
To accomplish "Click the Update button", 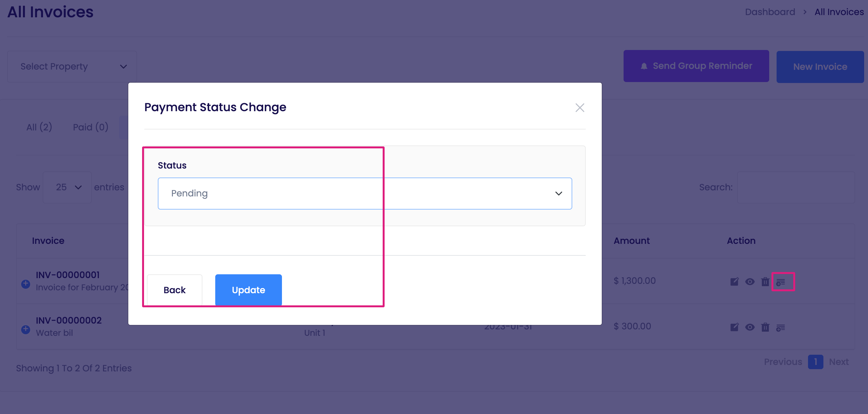I will [248, 290].
